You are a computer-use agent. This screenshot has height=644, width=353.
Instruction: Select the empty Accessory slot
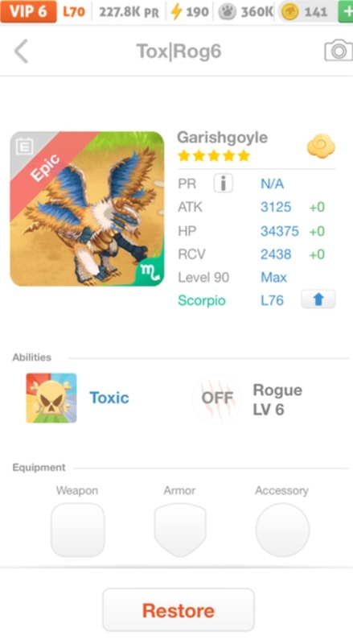click(x=282, y=530)
